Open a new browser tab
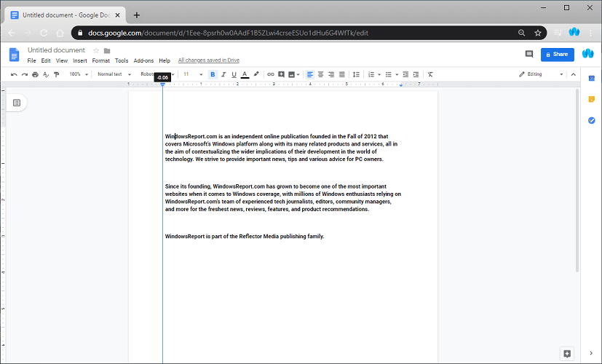 (136, 15)
